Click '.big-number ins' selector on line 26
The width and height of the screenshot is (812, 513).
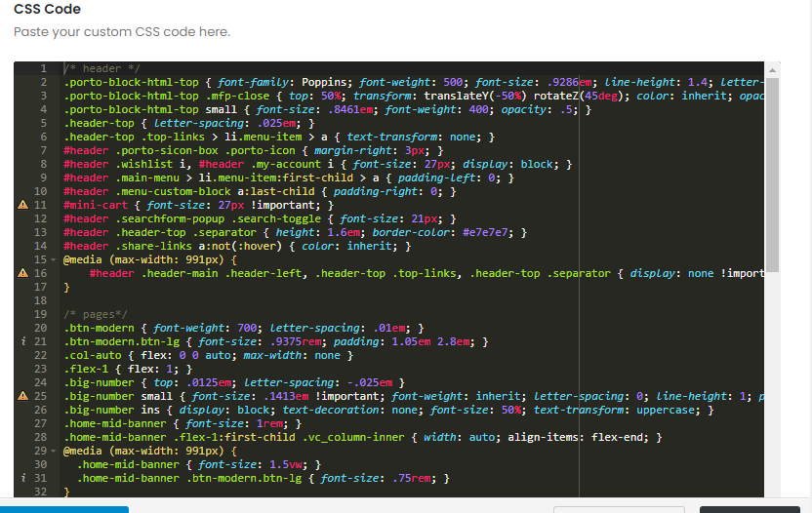click(x=112, y=410)
